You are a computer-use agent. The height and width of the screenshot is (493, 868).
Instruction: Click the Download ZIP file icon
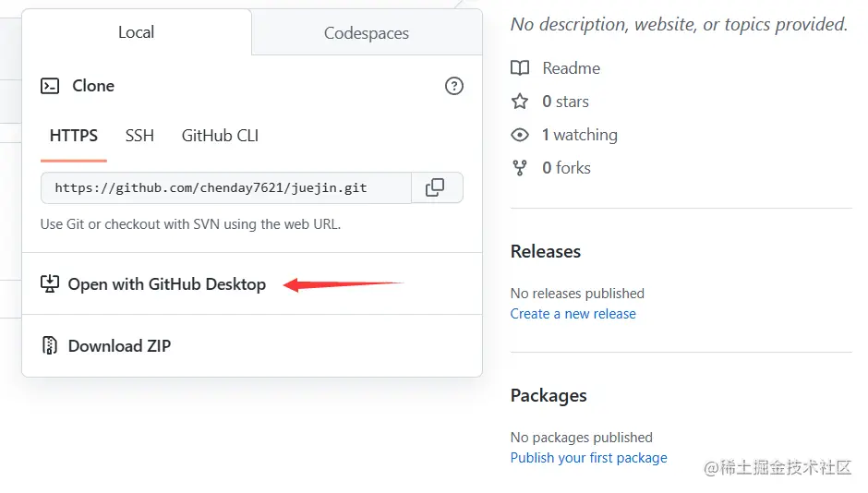pos(50,346)
